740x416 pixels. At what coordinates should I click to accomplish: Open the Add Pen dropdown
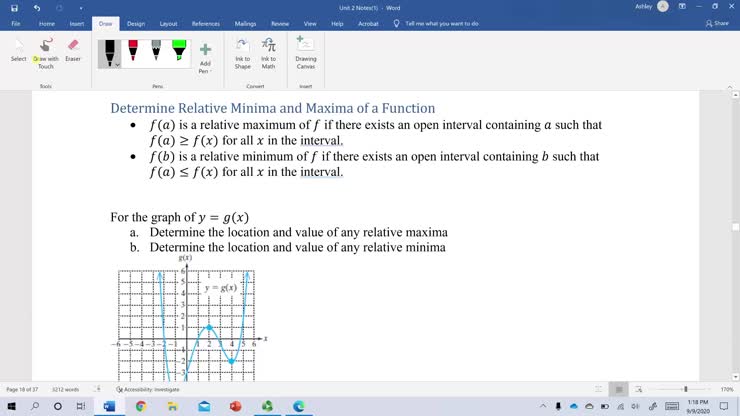(x=205, y=68)
